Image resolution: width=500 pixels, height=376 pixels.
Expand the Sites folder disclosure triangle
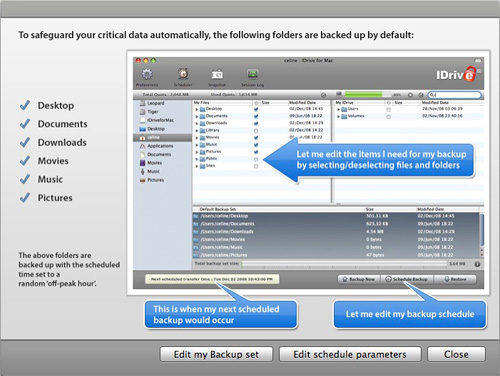click(x=197, y=166)
